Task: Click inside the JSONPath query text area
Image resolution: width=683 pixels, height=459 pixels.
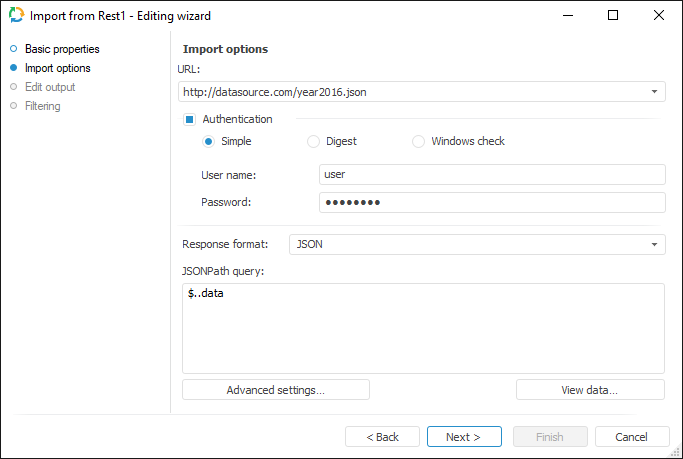Action: click(x=423, y=328)
